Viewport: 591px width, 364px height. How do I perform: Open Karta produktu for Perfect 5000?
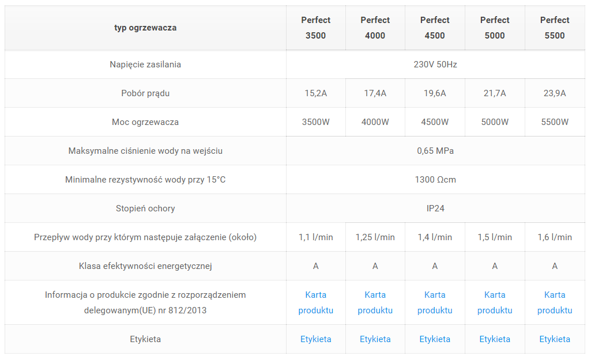click(x=495, y=302)
